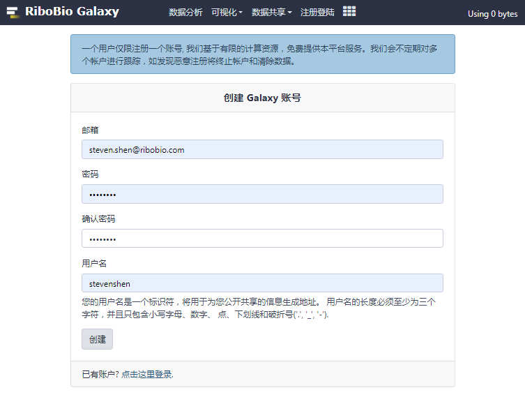Click the username rules help text
This screenshot has width=525, height=420.
point(259,308)
